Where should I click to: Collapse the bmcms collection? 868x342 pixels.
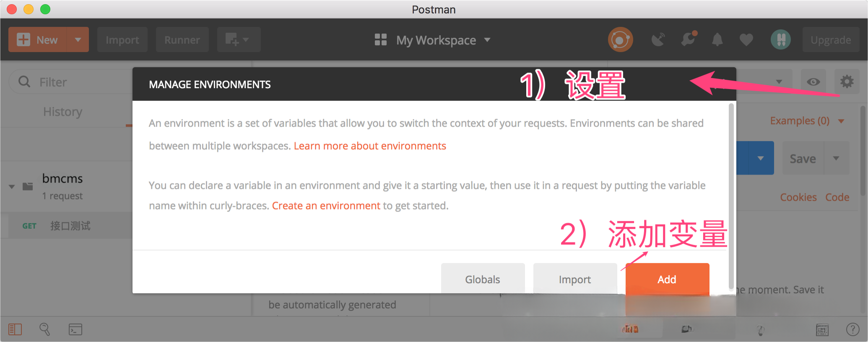coord(12,186)
